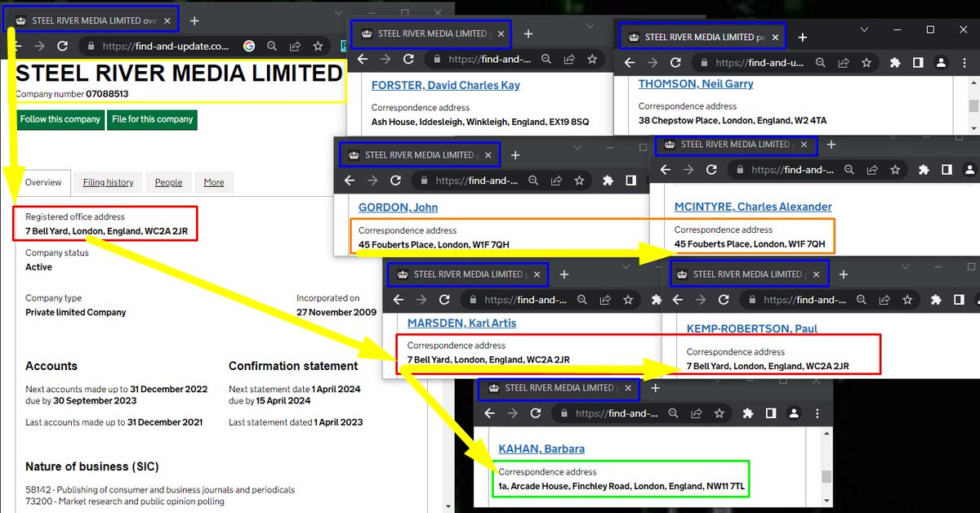
Task: Open Chrome menu in the THOMSON window
Action: pyautogui.click(x=964, y=62)
